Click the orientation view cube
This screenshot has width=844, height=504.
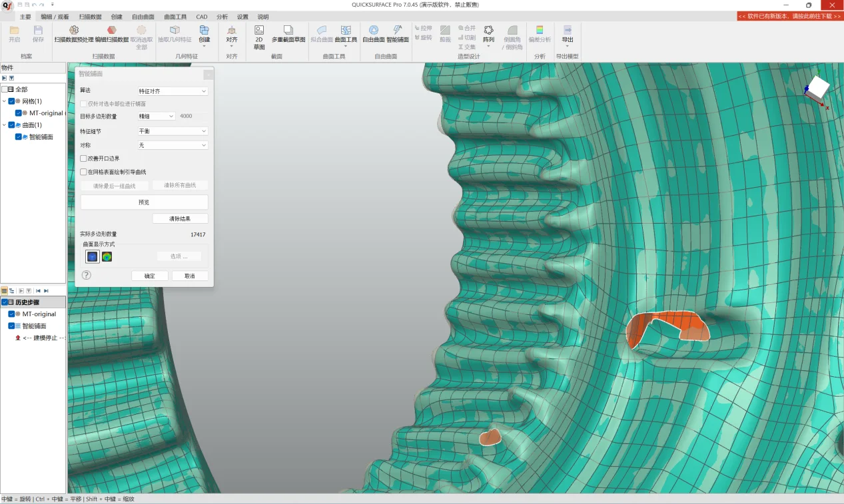[818, 87]
